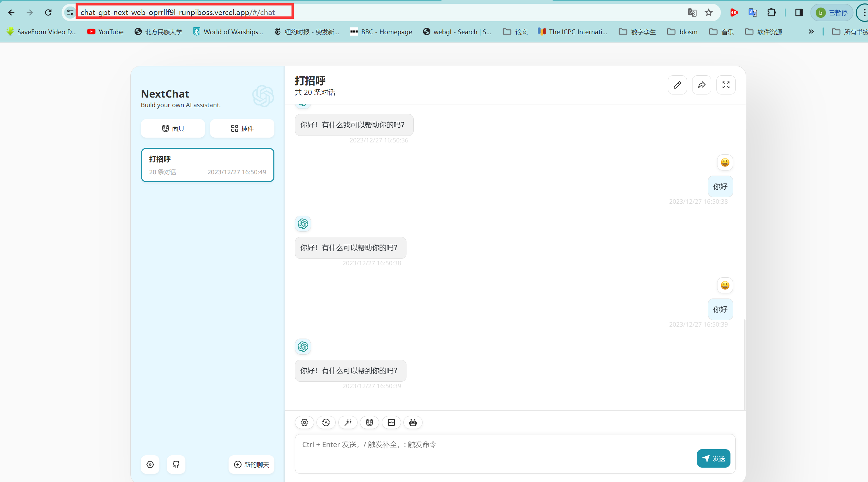
Task: Enter fullscreen with the expand arrows icon
Action: 726,85
